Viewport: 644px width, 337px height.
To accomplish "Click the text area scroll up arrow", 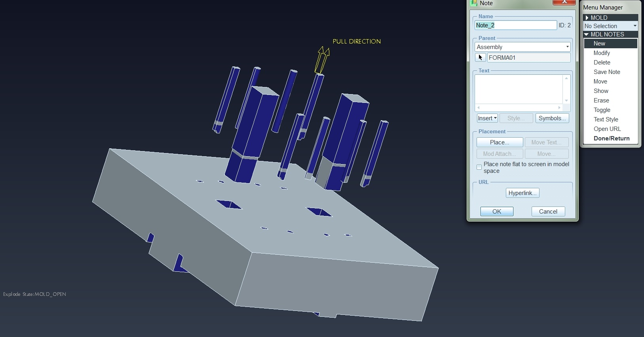I will pos(566,78).
